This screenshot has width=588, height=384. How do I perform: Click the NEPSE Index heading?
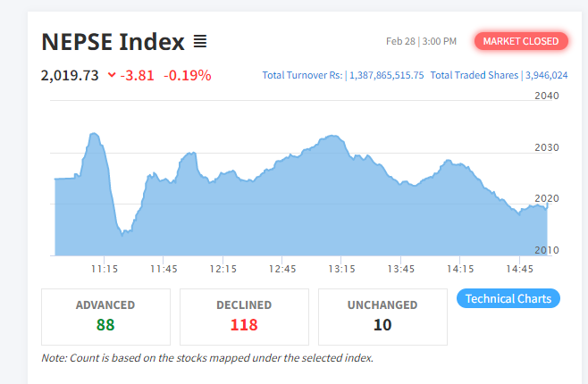pyautogui.click(x=113, y=41)
